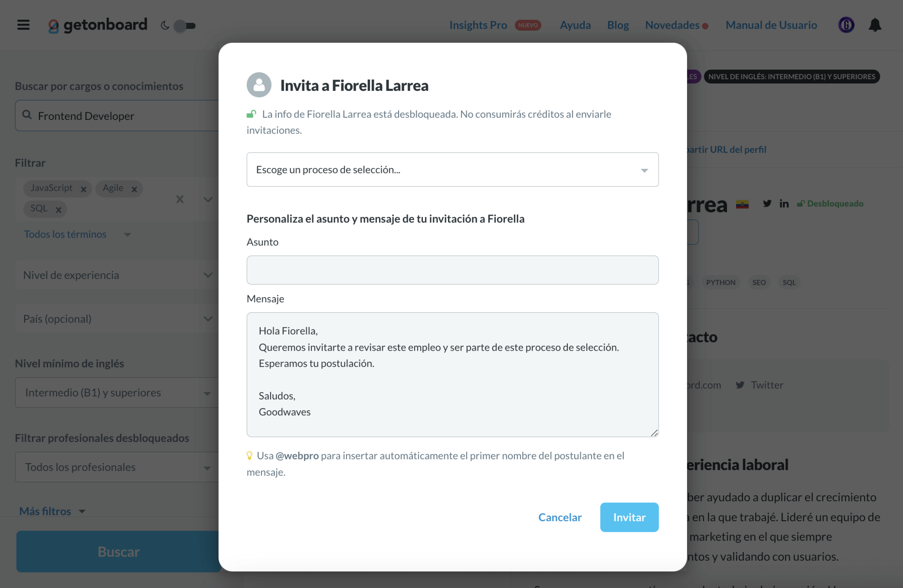Click Cancelar to dismiss the invitation
903x588 pixels.
click(560, 517)
